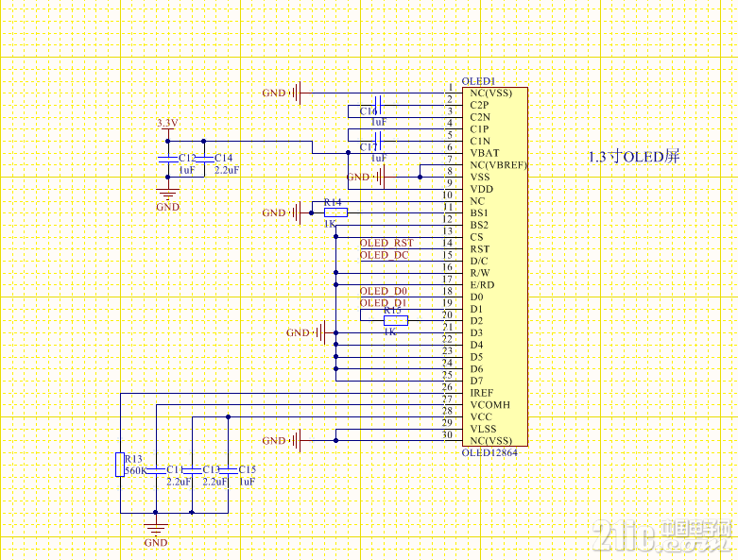Click the OLED12864 component name

pyautogui.click(x=489, y=452)
